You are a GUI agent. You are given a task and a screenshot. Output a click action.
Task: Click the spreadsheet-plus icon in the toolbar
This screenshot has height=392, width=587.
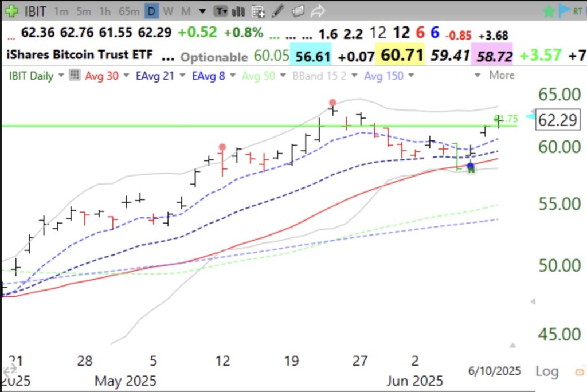tap(257, 11)
